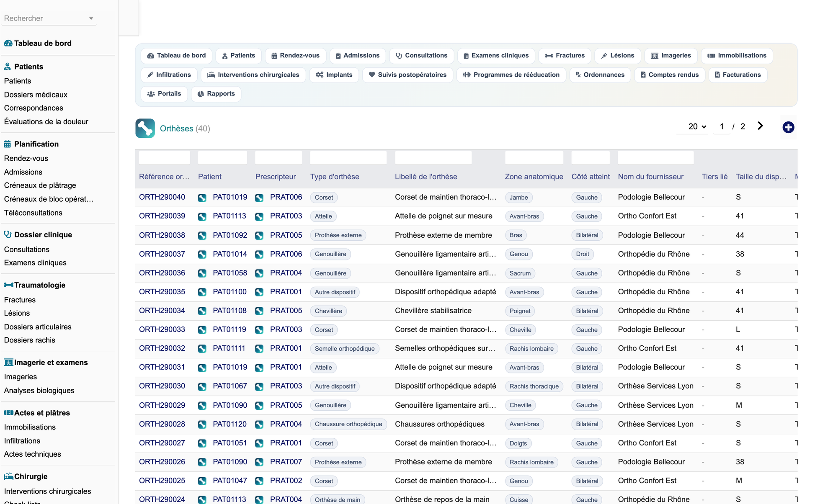The image size is (815, 504).
Task: Click the Actes et plâtres icon
Action: pyautogui.click(x=8, y=413)
